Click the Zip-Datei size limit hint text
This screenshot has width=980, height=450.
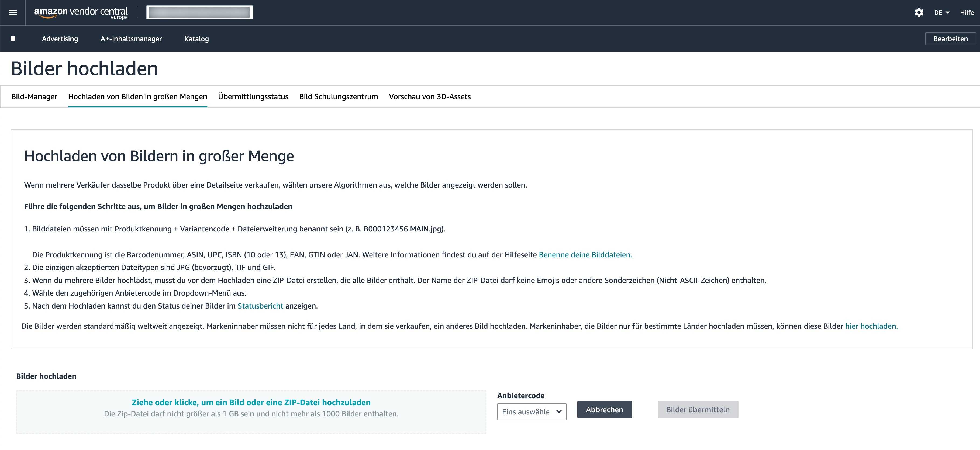pos(251,414)
